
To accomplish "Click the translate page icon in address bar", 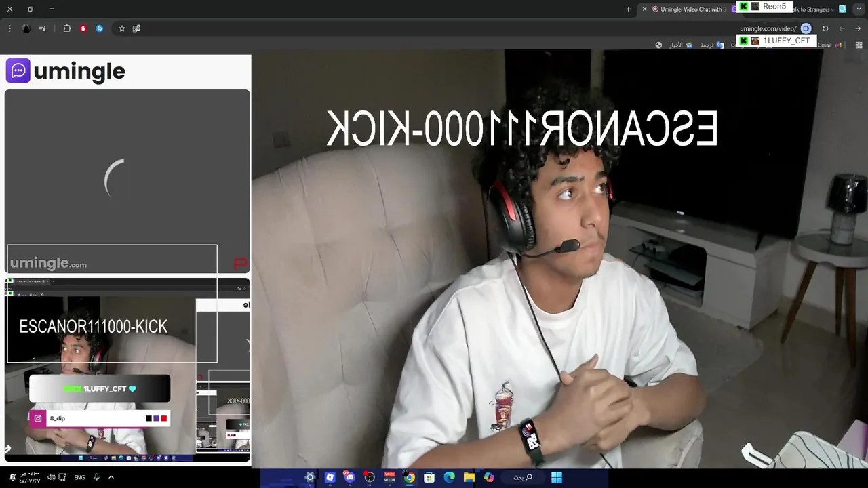I will 136,28.
